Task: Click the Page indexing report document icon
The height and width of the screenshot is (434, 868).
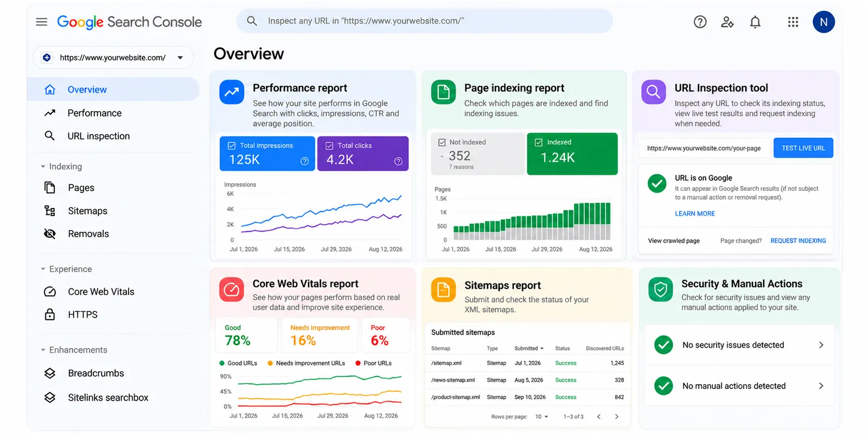Action: tap(443, 92)
